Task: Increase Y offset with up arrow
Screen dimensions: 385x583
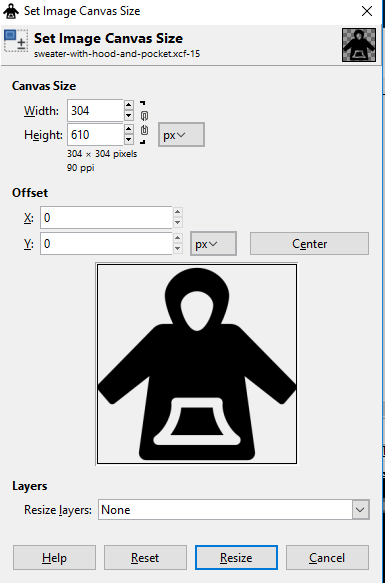Action: tap(178, 238)
